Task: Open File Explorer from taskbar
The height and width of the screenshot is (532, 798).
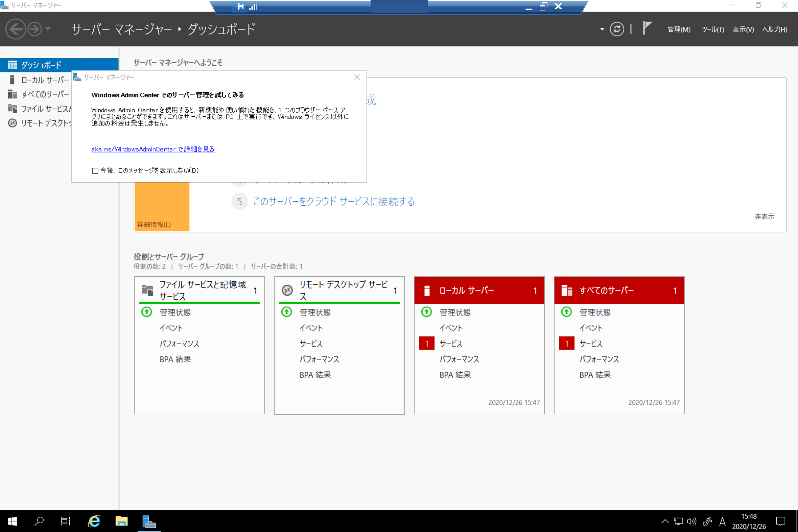Action: pos(121,521)
